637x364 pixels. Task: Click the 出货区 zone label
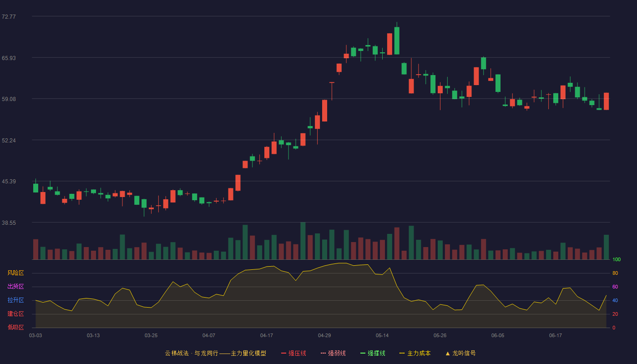[15, 287]
